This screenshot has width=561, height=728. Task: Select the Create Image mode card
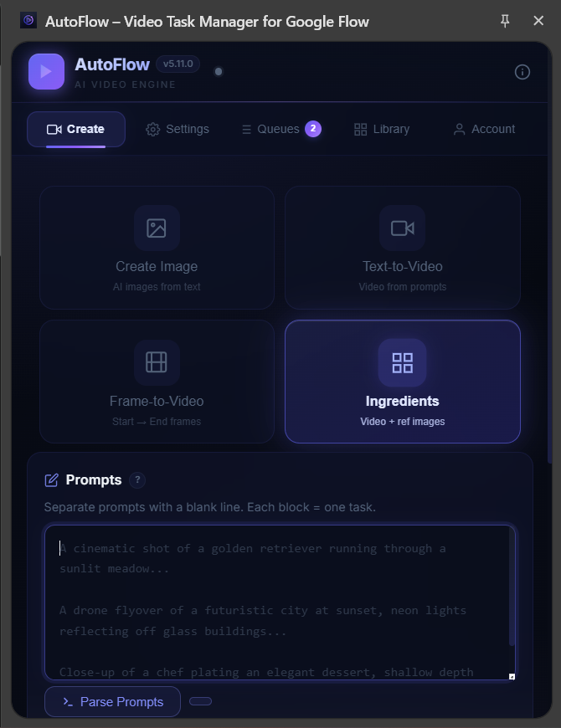[157, 248]
